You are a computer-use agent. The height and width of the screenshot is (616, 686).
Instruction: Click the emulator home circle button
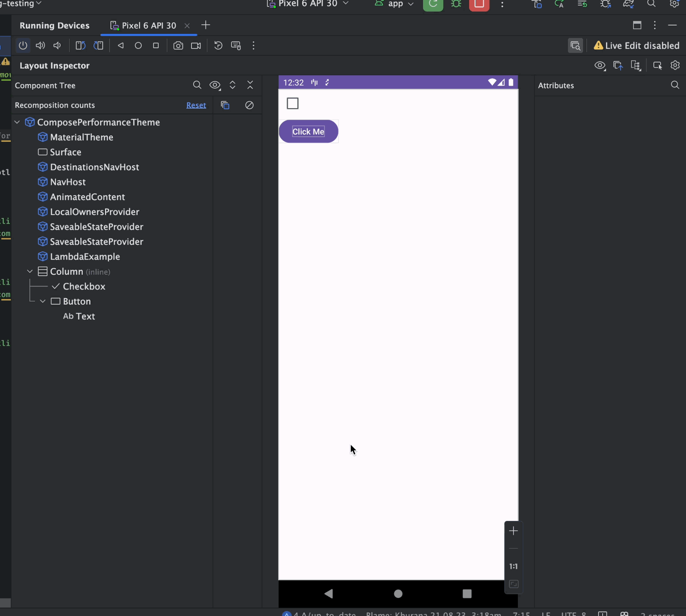click(x=138, y=46)
